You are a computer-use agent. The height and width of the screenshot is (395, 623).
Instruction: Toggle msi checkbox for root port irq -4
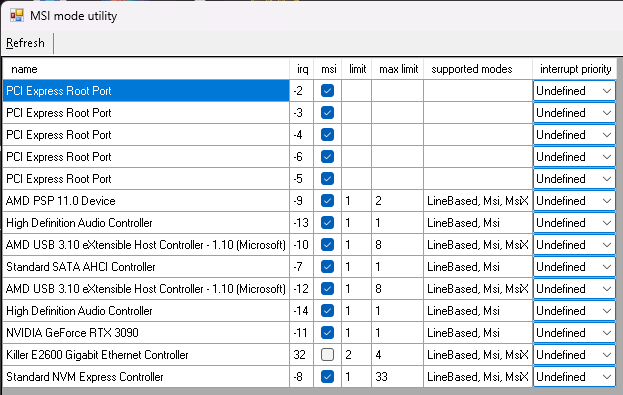(327, 135)
